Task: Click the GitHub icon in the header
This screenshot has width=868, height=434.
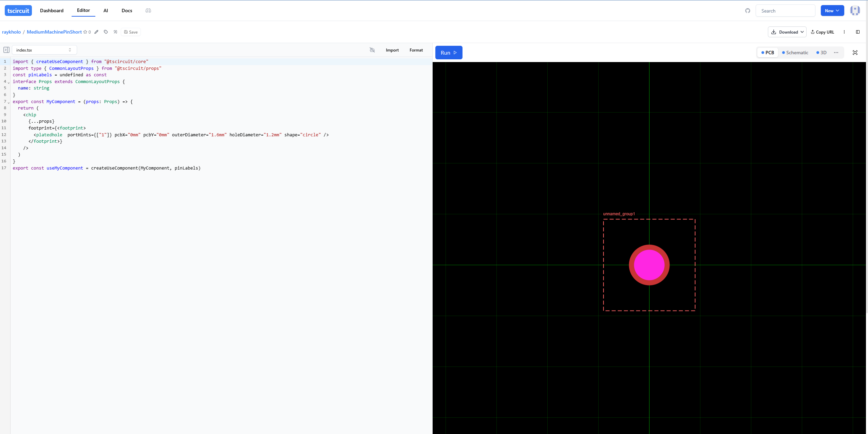Action: point(748,11)
